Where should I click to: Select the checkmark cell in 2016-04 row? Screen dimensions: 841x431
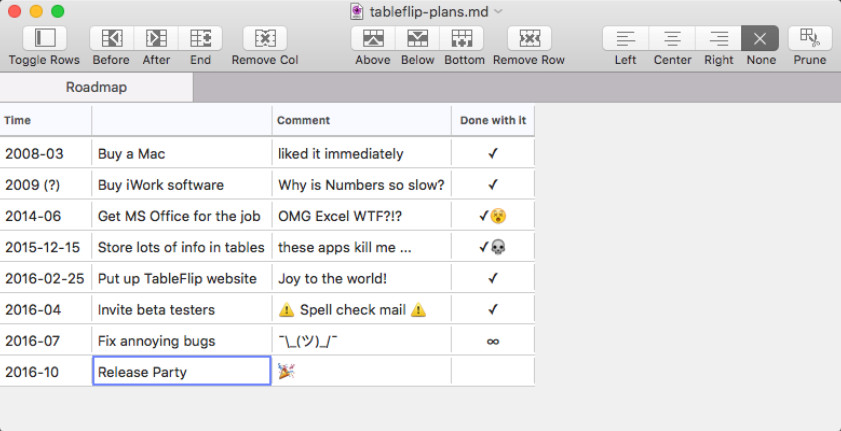point(493,309)
